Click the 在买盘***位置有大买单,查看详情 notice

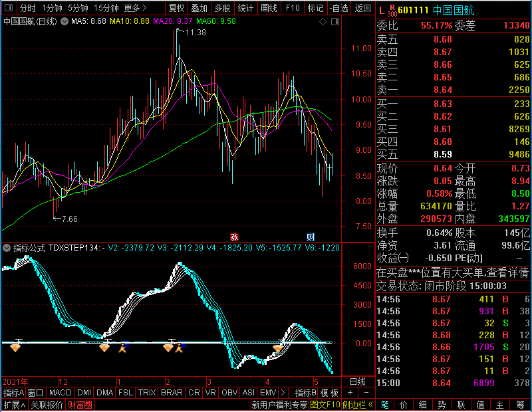click(x=453, y=272)
